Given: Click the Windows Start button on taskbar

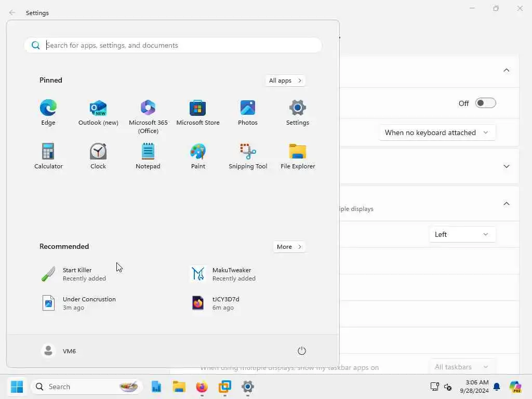Looking at the screenshot, I should pyautogui.click(x=17, y=387).
